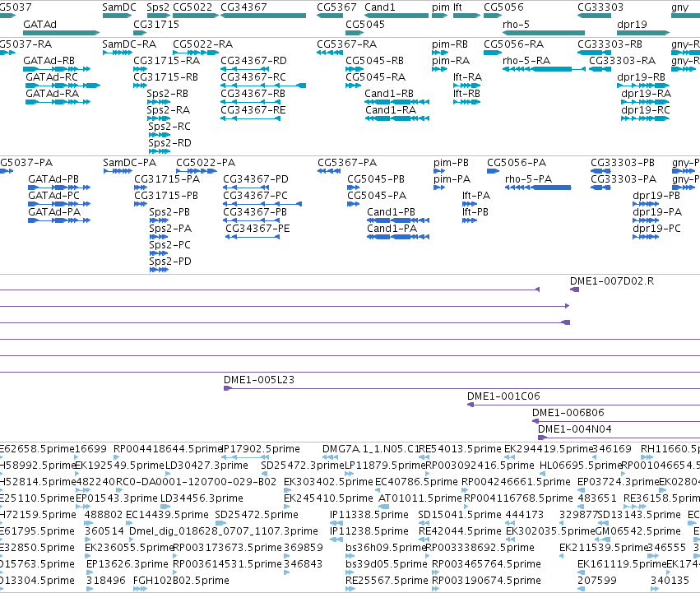Screen dimensions: 700x593
Task: Click EST SD25472.5prime
Action: [221, 523]
